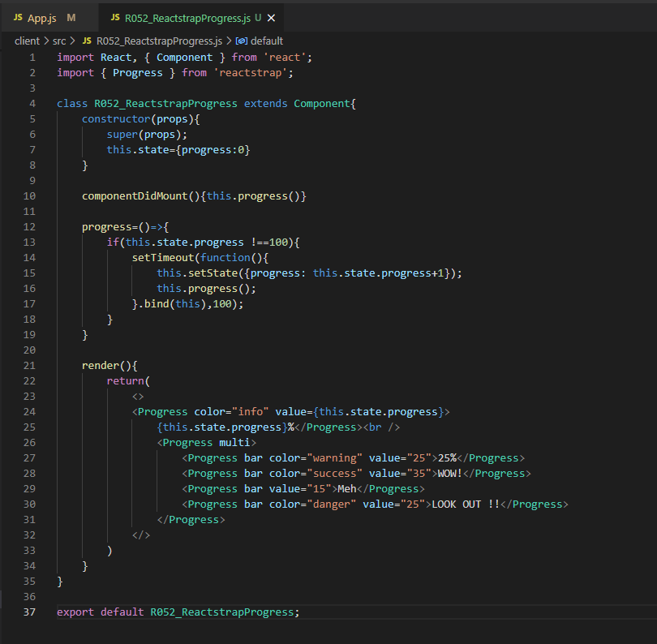Click '.bind(this),100);' on line 17
The height and width of the screenshot is (644, 657).
coord(191,304)
